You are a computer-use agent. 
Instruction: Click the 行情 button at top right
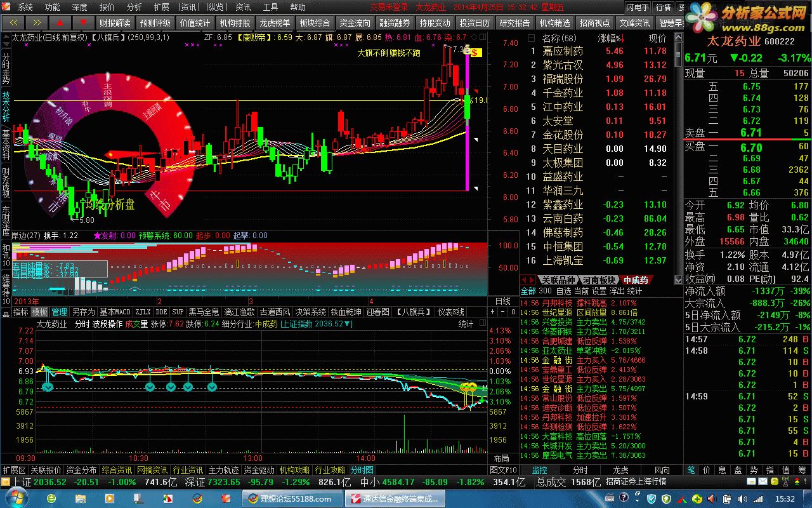coord(663,7)
